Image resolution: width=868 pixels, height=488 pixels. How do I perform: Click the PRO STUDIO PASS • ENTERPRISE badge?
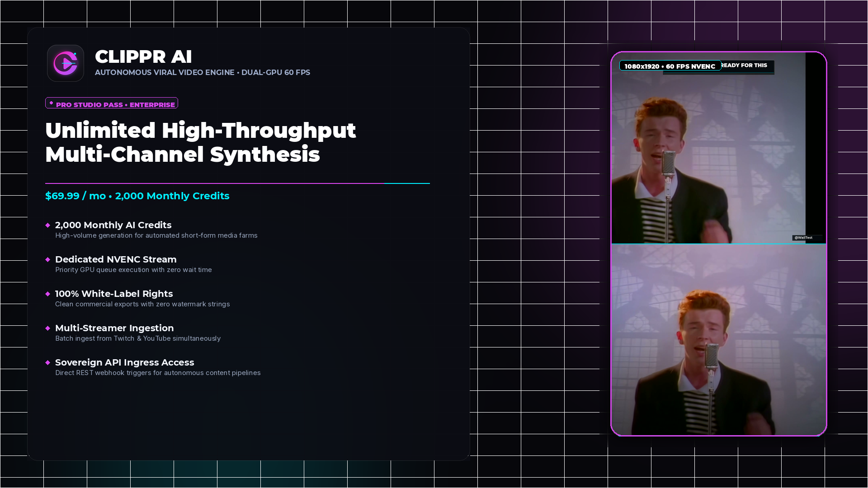(112, 103)
